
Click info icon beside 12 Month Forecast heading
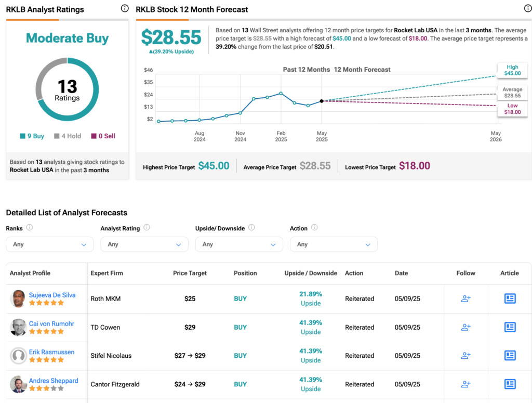pyautogui.click(x=528, y=8)
